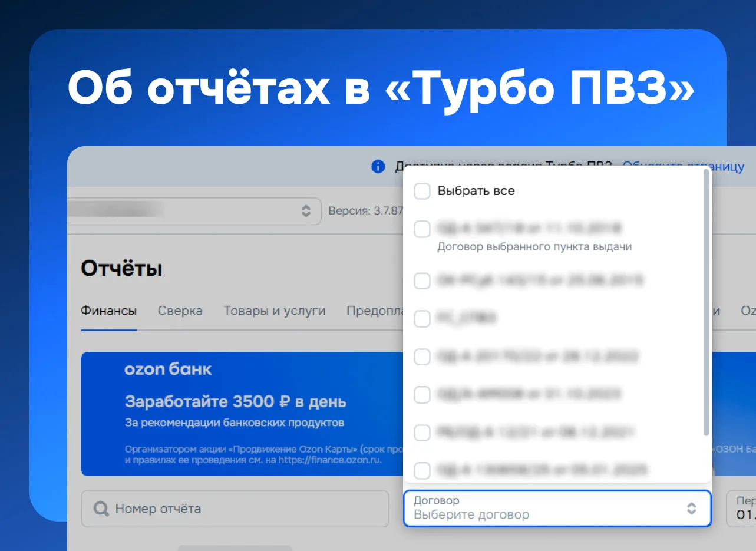Toggle the last visible contract checkbox
The width and height of the screenshot is (756, 551).
422,470
